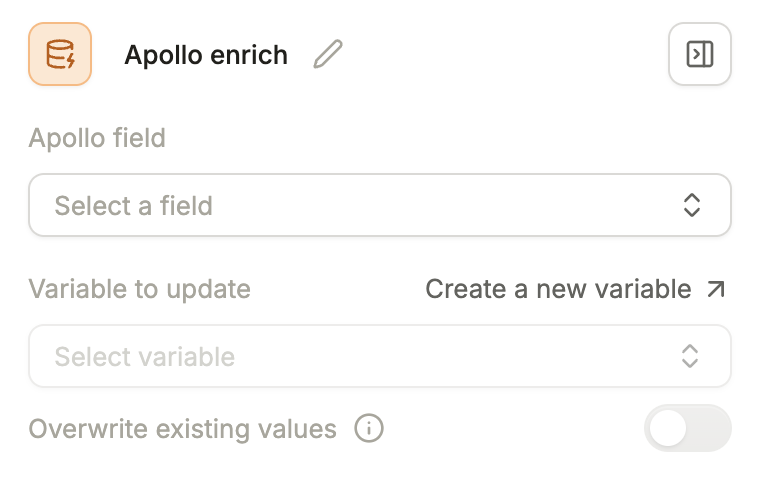Click the diagonal arrow icon after Create a new variable
The width and height of the screenshot is (758, 480).
coord(716,289)
